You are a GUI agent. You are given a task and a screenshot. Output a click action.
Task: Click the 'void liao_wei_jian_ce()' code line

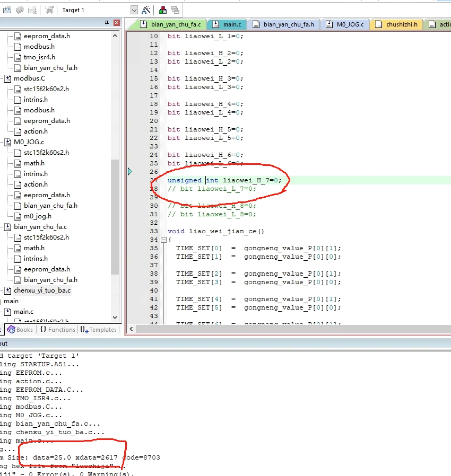pos(216,231)
